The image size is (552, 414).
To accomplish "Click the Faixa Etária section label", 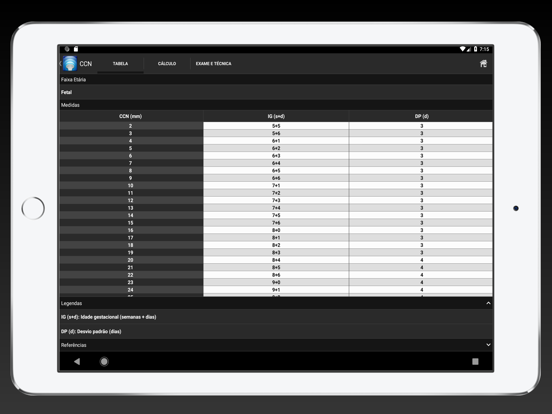I will tap(73, 80).
